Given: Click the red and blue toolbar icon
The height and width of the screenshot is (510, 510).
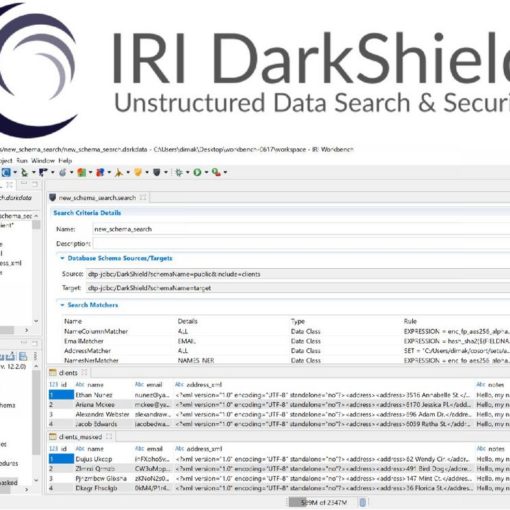Looking at the screenshot, I should click(x=100, y=172).
